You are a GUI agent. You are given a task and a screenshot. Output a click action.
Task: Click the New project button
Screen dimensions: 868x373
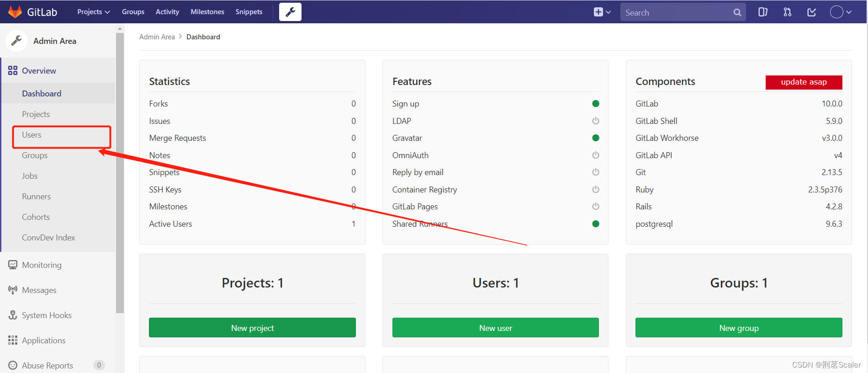coord(252,328)
